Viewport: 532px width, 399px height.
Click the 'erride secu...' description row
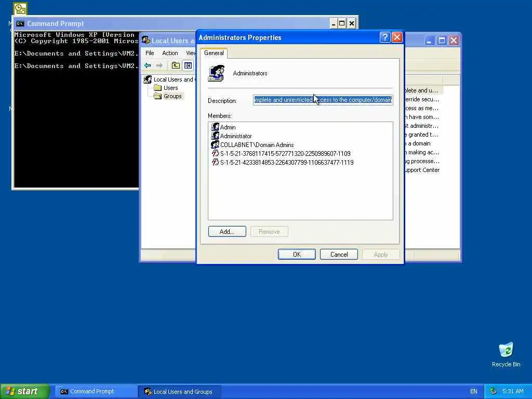tap(422, 99)
